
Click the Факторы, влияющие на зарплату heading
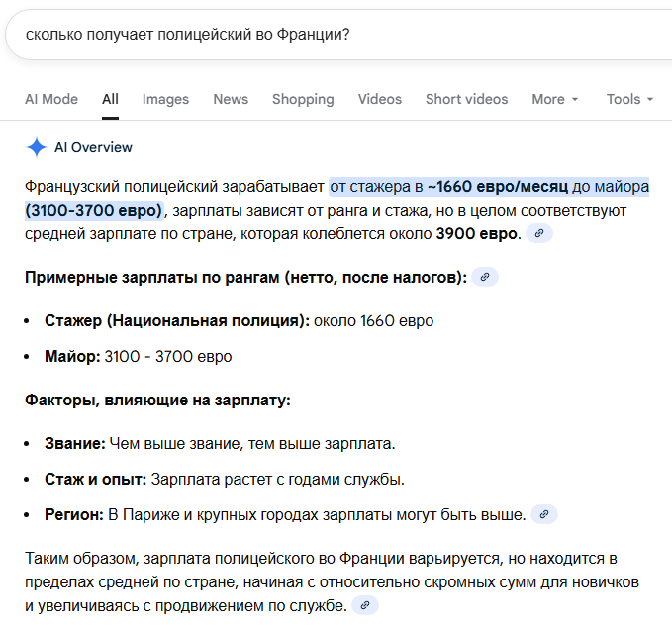pyautogui.click(x=157, y=401)
